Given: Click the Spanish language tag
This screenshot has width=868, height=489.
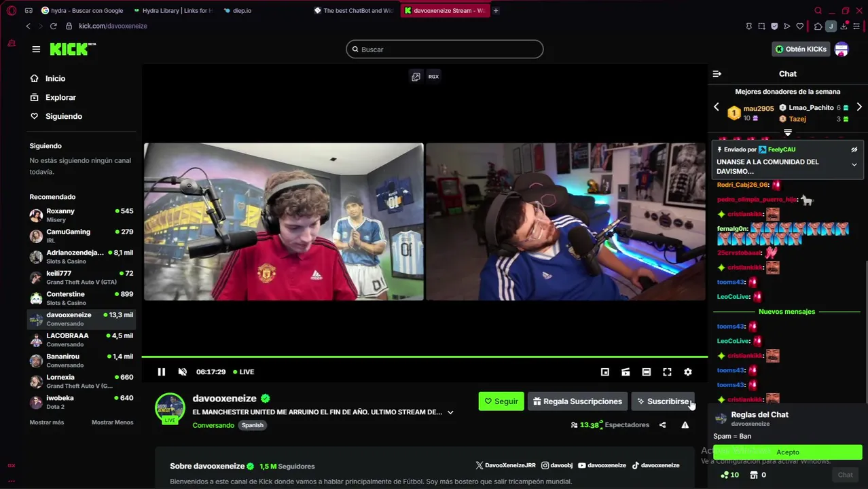Looking at the screenshot, I should 252,425.
